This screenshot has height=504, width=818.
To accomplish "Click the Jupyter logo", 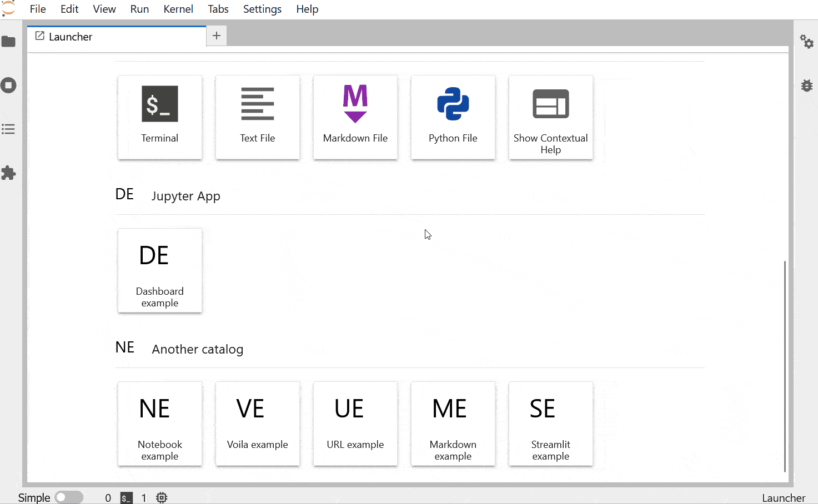I will 8,8.
